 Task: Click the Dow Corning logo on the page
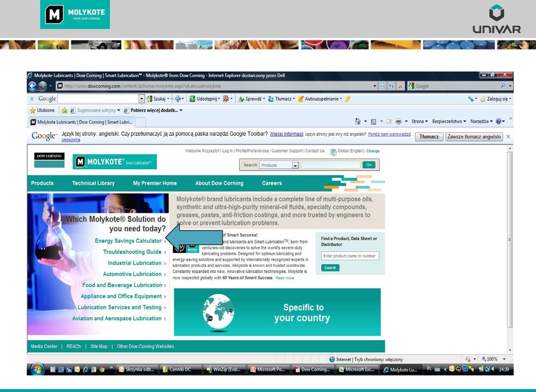[x=49, y=160]
